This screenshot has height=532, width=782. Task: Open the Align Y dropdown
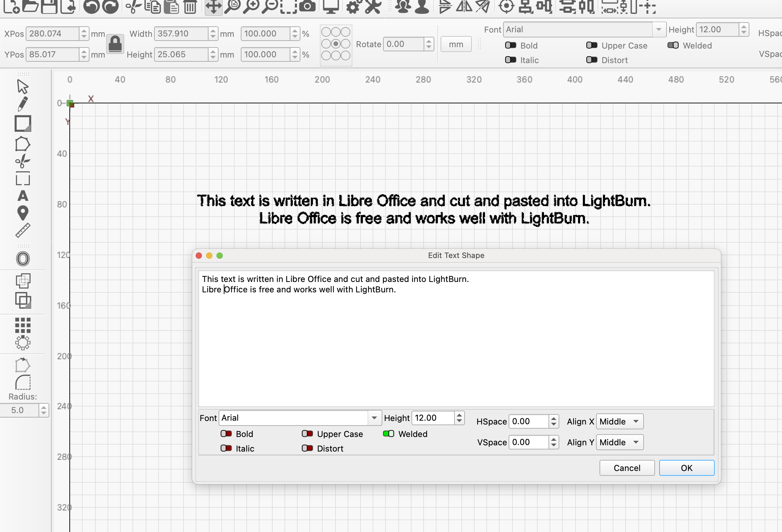tap(620, 443)
